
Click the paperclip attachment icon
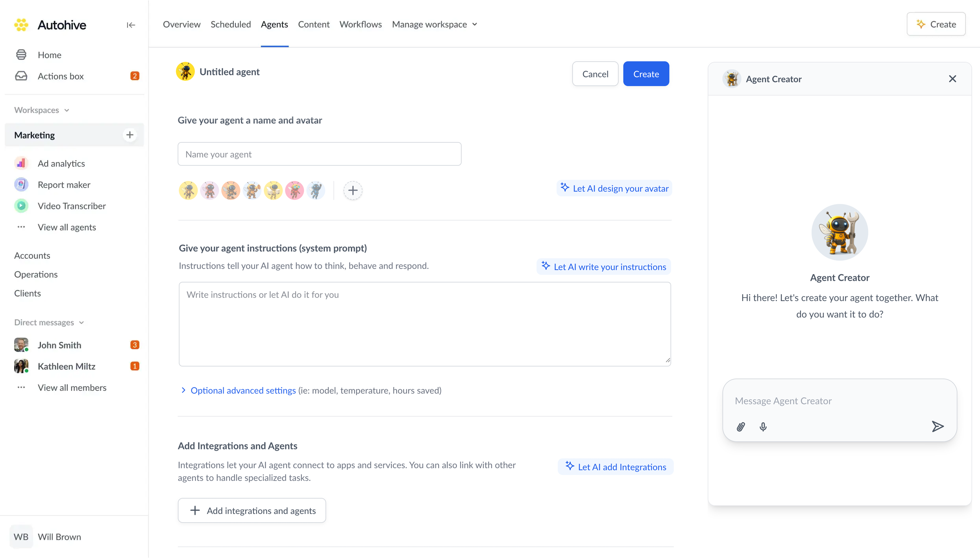[x=741, y=427]
